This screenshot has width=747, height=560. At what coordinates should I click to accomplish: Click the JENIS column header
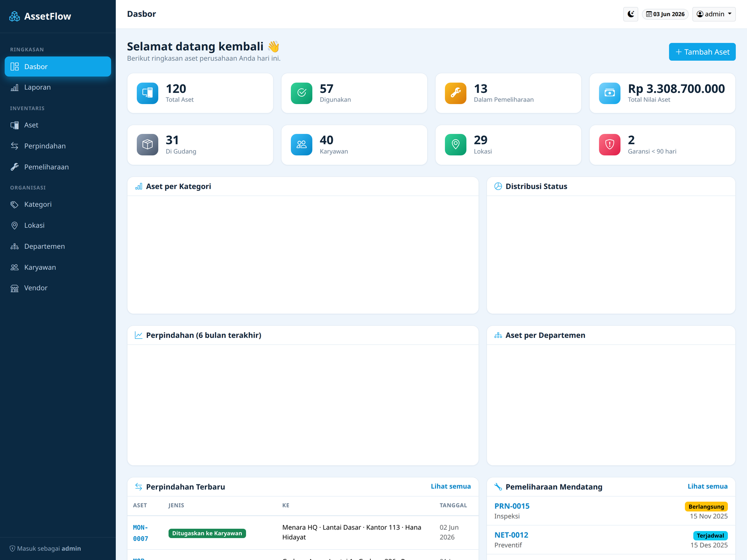coord(176,505)
